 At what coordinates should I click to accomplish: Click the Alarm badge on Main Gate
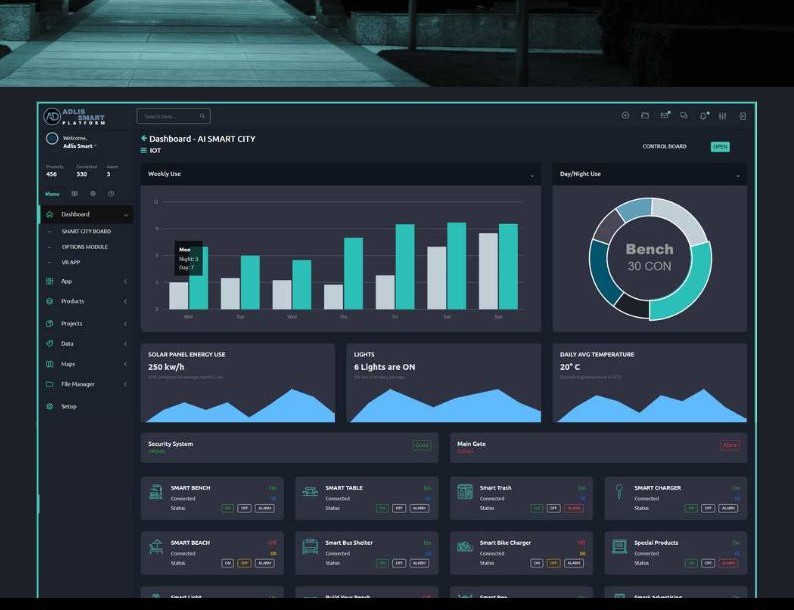[730, 445]
